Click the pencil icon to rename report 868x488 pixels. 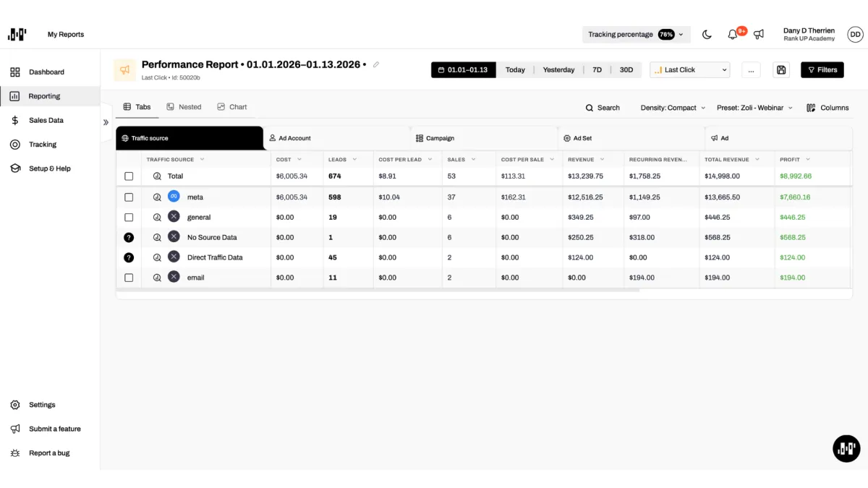click(x=376, y=64)
